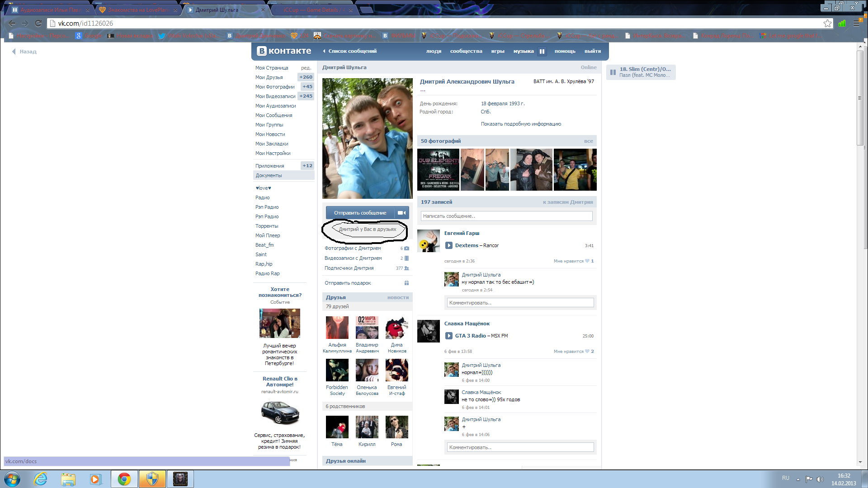Pause music via header pause icon
Image resolution: width=868 pixels, height=488 pixels.
click(x=542, y=52)
